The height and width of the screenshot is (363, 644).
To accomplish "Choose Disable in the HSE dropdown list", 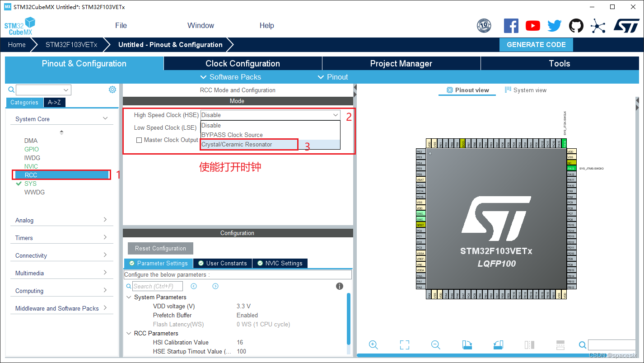I will [270, 125].
